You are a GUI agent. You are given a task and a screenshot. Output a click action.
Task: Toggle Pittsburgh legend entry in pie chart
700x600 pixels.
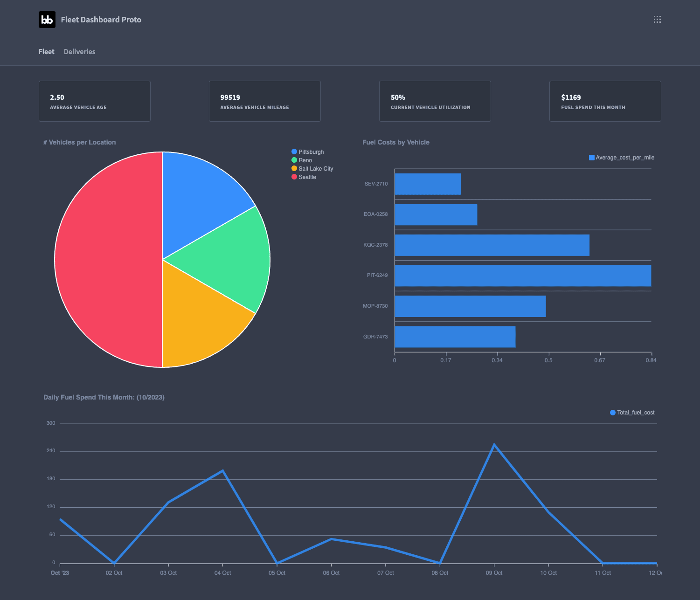coord(307,152)
